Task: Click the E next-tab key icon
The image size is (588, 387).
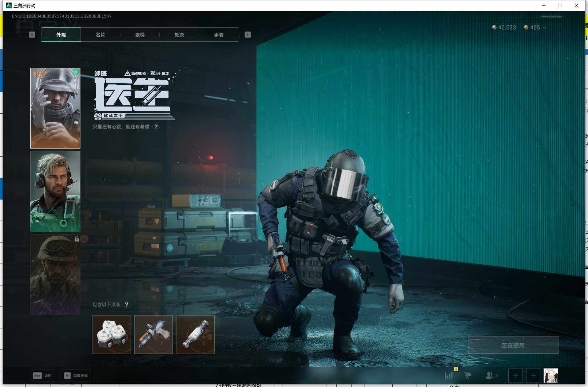Action: 248,35
